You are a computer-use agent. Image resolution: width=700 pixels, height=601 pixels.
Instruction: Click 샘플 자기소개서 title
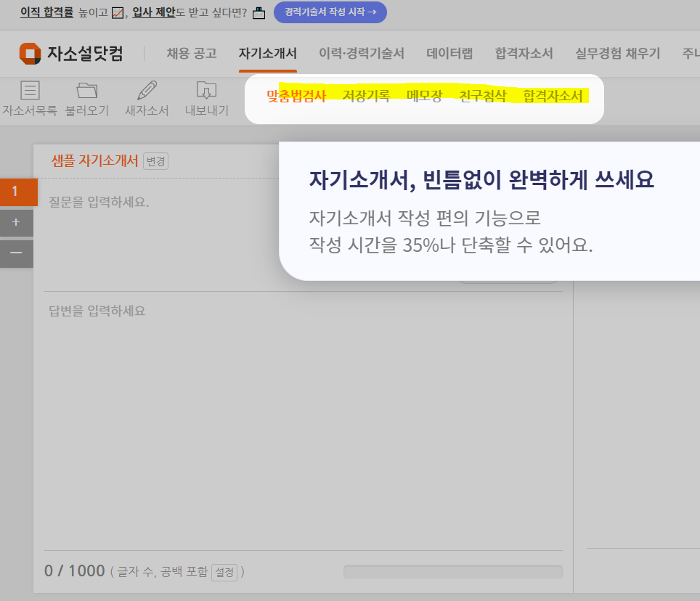click(x=94, y=160)
